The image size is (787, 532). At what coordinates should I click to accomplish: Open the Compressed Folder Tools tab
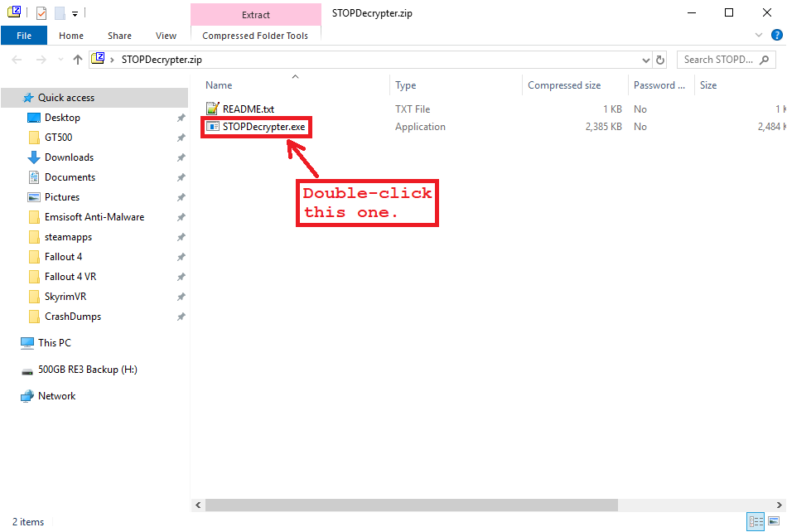(x=255, y=36)
